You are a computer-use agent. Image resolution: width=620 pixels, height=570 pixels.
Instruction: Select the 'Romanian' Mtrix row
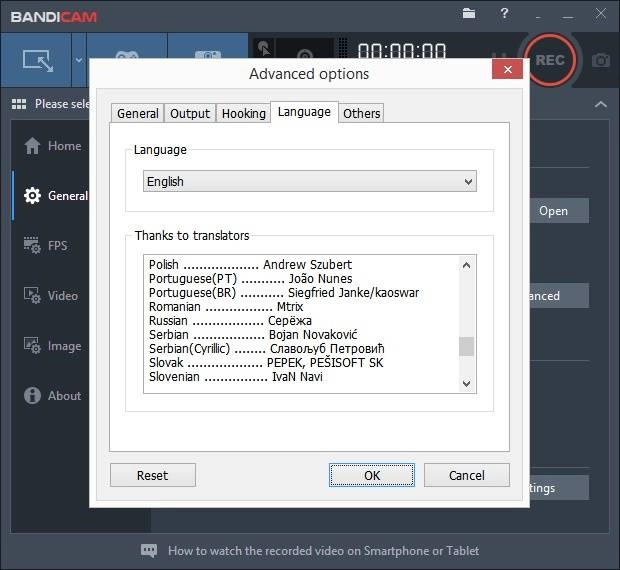click(226, 306)
